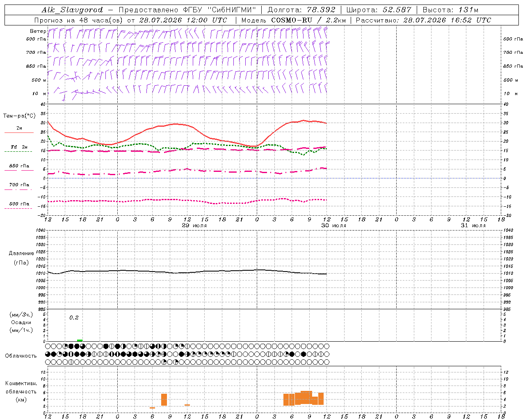The width and height of the screenshot is (525, 420).
Task: Click the green precipitation bar
Action: click(x=80, y=340)
